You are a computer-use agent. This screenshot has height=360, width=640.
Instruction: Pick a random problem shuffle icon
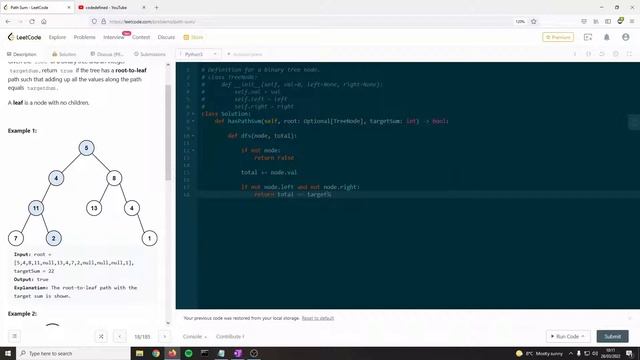[101, 336]
